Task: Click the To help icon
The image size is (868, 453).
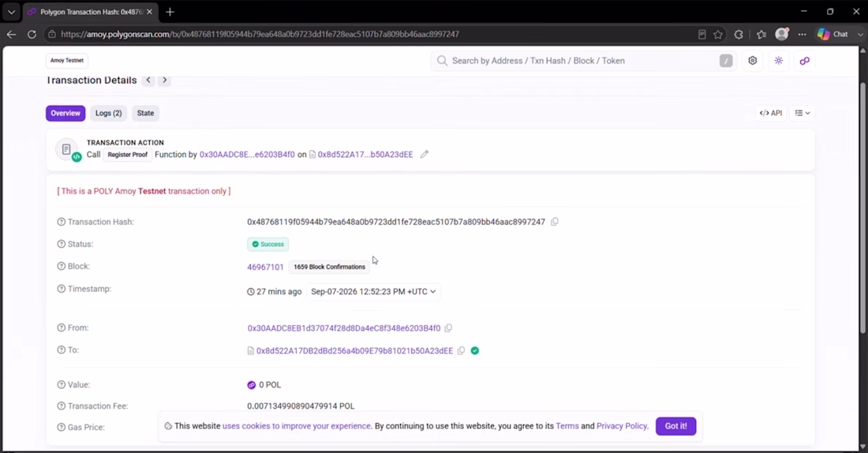Action: pos(62,350)
